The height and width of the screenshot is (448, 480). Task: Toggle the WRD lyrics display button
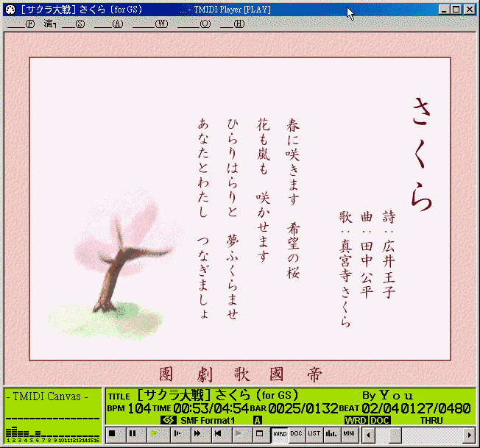(280, 435)
